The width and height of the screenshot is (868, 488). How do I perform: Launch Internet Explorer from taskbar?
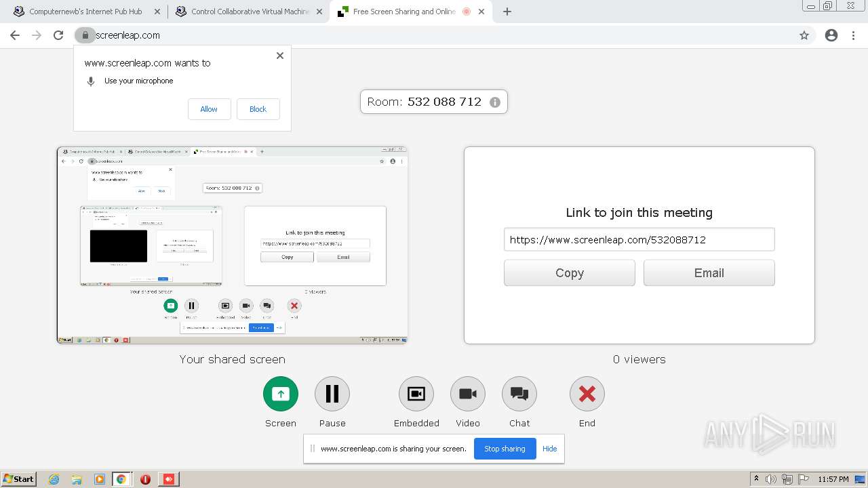54,479
